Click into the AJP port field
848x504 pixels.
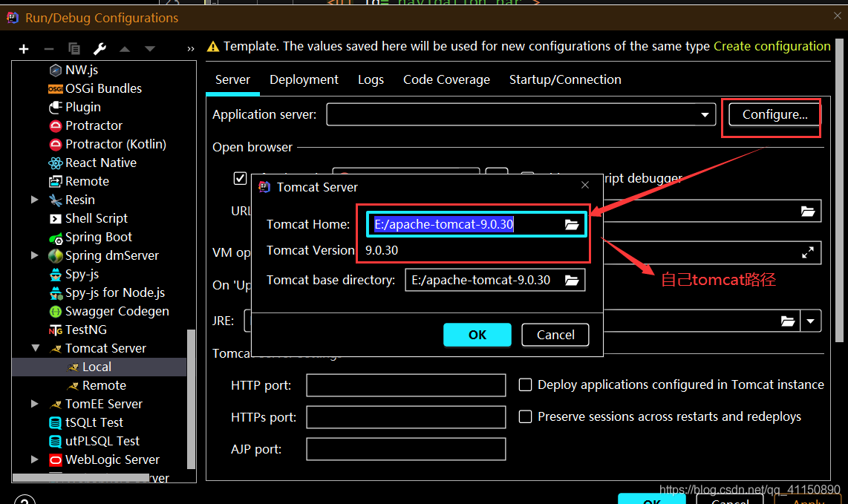(x=405, y=449)
